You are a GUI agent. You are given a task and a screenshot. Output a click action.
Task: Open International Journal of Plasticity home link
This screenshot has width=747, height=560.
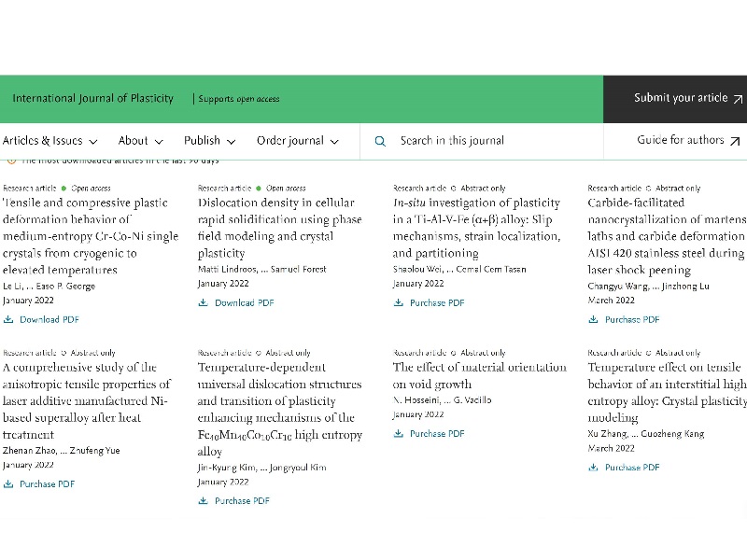coord(92,98)
